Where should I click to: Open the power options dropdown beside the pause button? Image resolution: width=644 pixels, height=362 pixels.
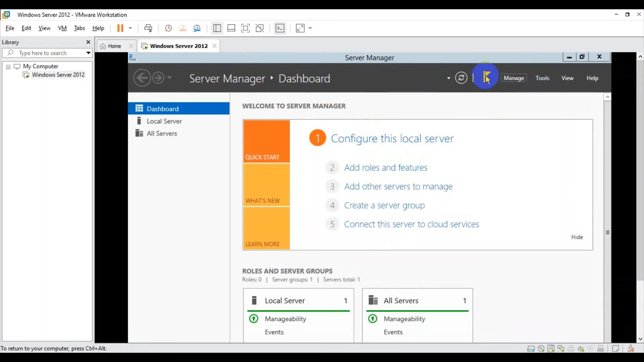[130, 28]
